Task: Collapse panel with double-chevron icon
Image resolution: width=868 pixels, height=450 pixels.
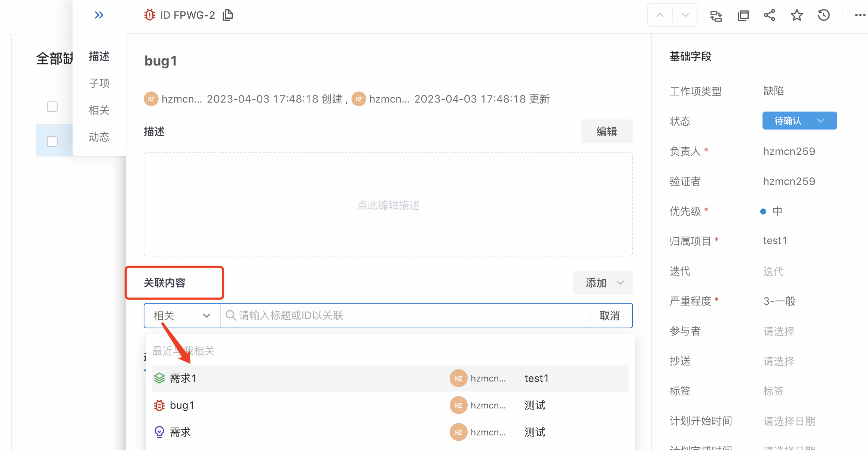Action: (x=99, y=15)
